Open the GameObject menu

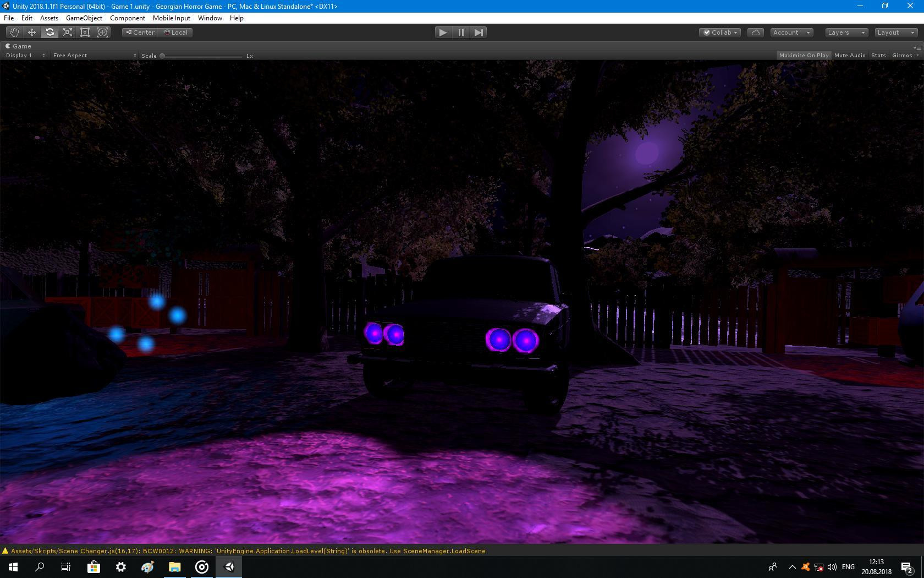[84, 18]
